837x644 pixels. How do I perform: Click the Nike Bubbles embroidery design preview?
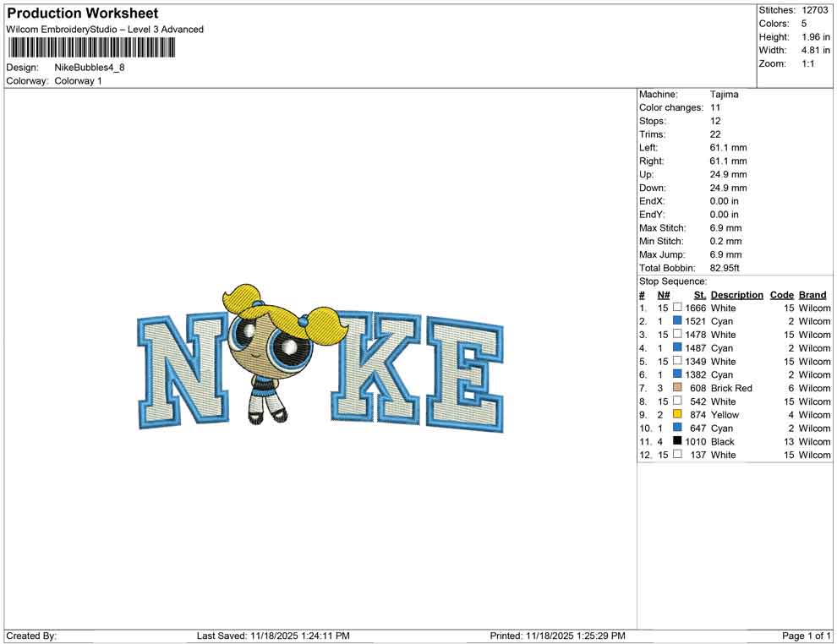click(x=320, y=357)
